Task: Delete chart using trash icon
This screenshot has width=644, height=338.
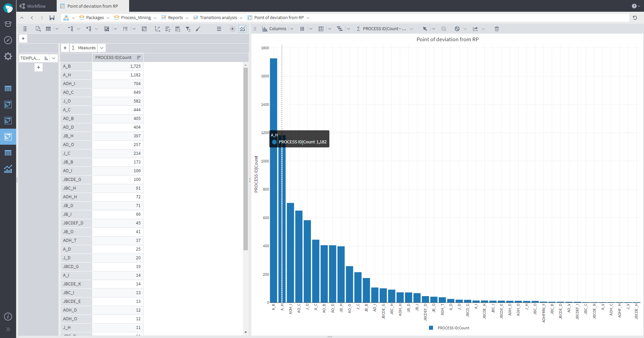Action: pyautogui.click(x=497, y=29)
